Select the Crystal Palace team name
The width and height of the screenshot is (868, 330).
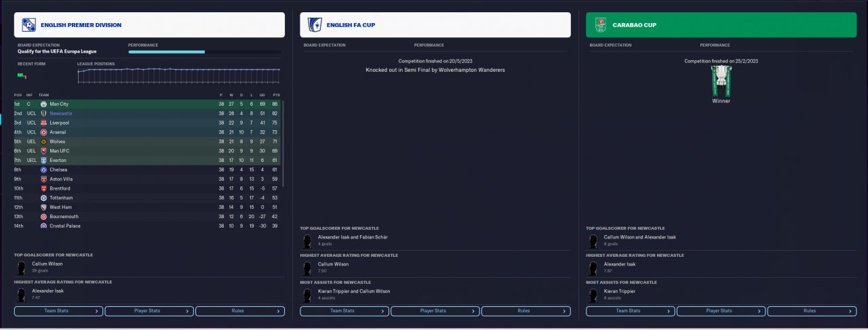tap(64, 226)
